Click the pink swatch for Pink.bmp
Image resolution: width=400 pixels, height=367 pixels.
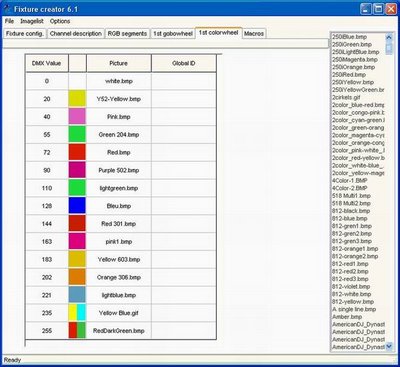(x=77, y=117)
